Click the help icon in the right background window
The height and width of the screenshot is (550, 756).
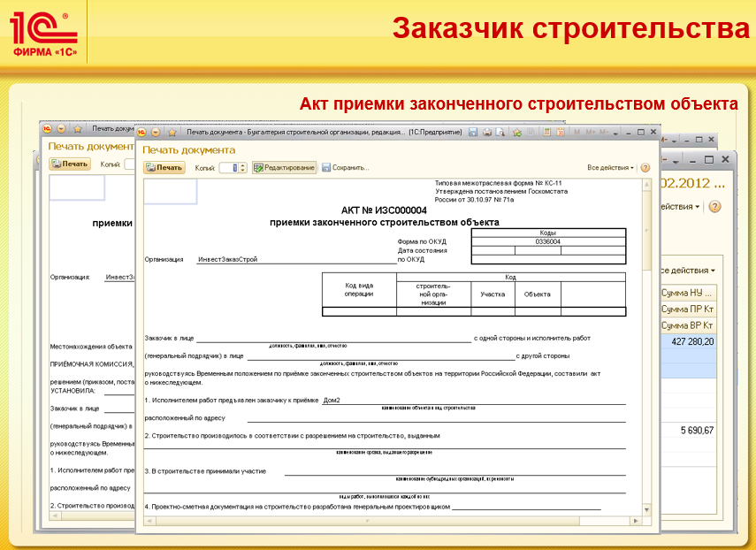[714, 206]
